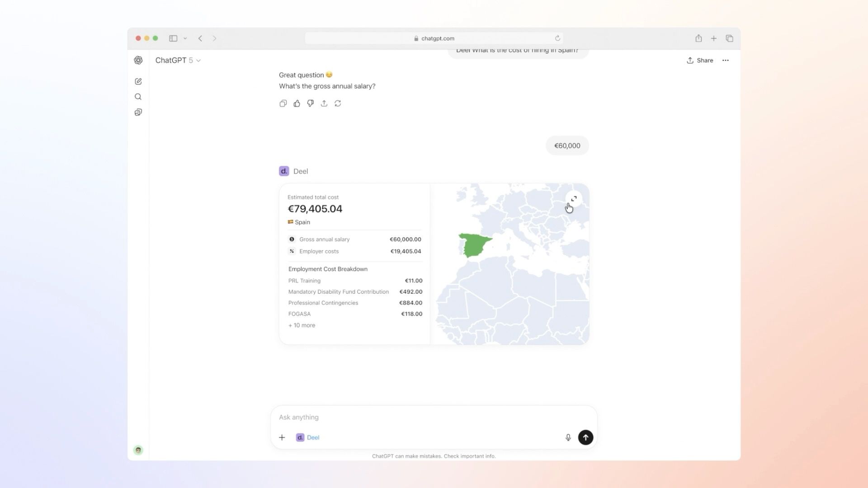Image resolution: width=868 pixels, height=488 pixels.
Task: Click the Share button at top right
Action: (x=700, y=60)
